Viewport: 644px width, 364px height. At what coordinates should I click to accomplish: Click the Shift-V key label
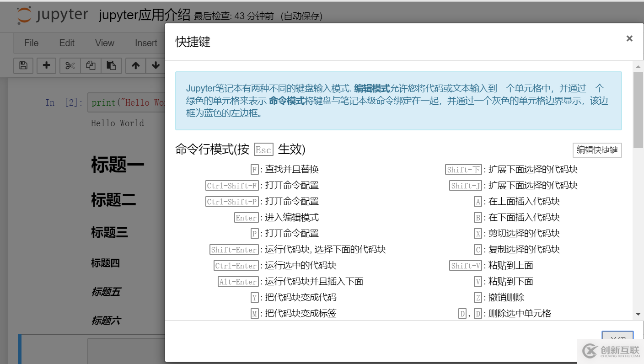[466, 266]
